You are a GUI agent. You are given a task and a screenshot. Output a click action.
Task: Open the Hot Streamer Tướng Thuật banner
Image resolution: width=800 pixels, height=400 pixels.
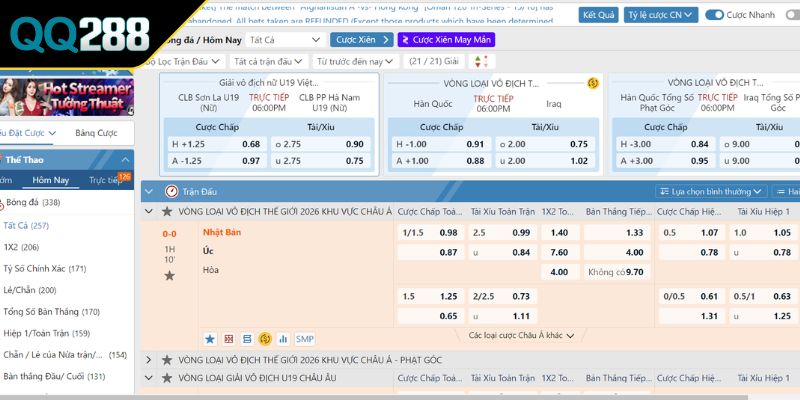point(67,97)
